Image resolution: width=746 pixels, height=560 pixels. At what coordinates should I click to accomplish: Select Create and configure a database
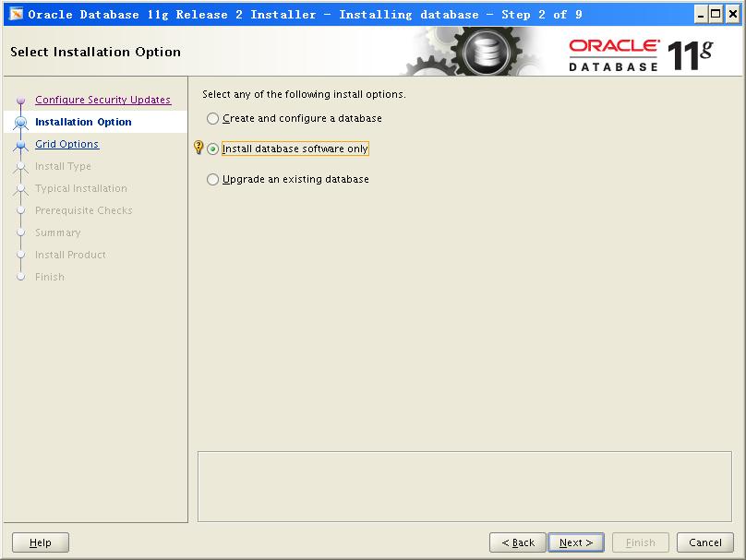(x=213, y=118)
